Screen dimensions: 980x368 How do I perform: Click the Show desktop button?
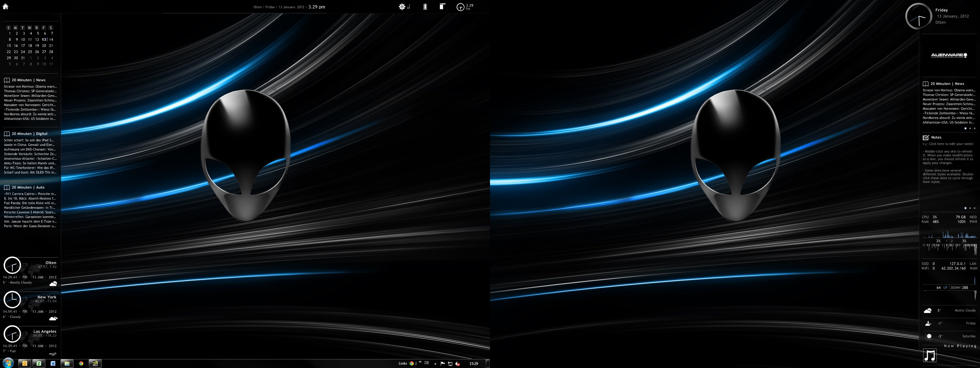[x=487, y=363]
